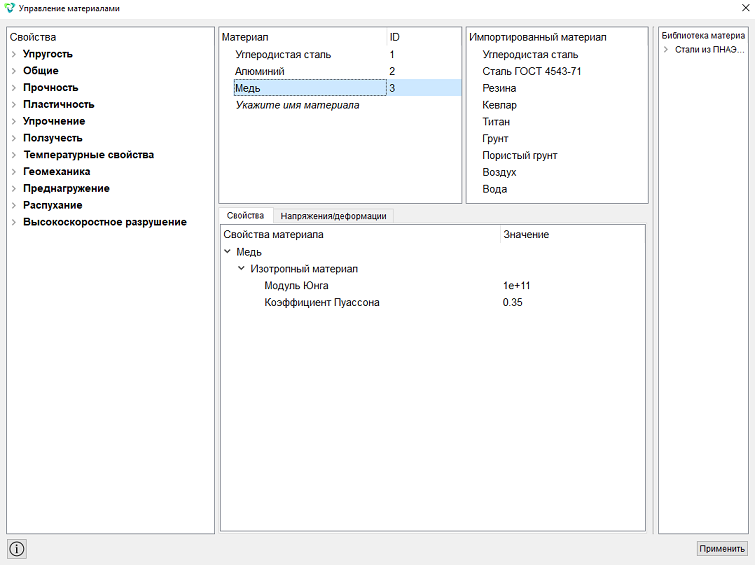Image resolution: width=755 pixels, height=565 pixels.
Task: Open the Свойства tab
Action: (x=246, y=215)
